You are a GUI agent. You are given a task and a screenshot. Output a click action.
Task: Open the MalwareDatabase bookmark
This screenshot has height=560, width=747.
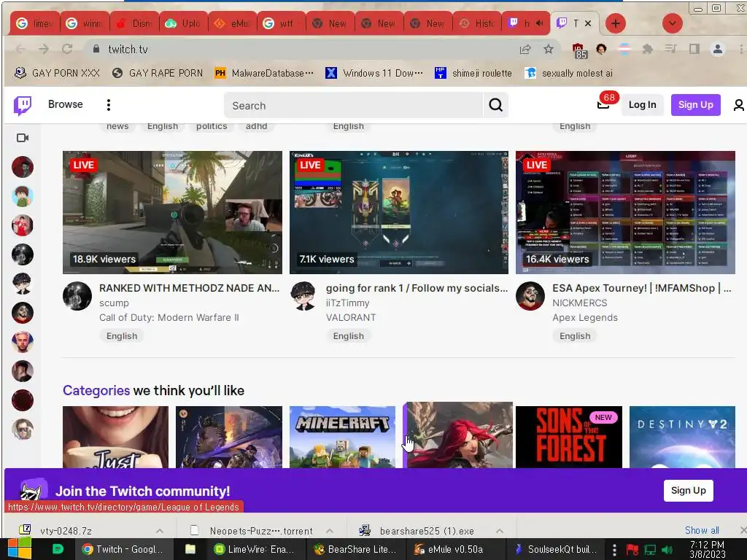(264, 73)
